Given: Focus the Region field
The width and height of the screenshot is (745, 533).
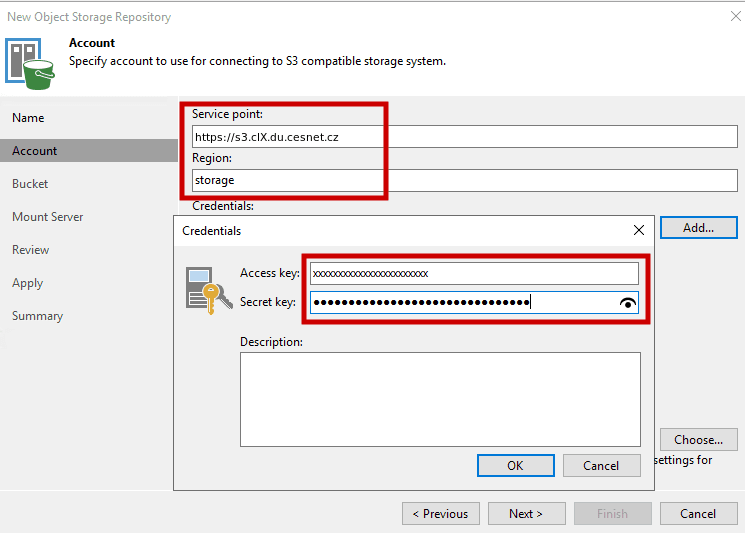Looking at the screenshot, I should (x=465, y=181).
